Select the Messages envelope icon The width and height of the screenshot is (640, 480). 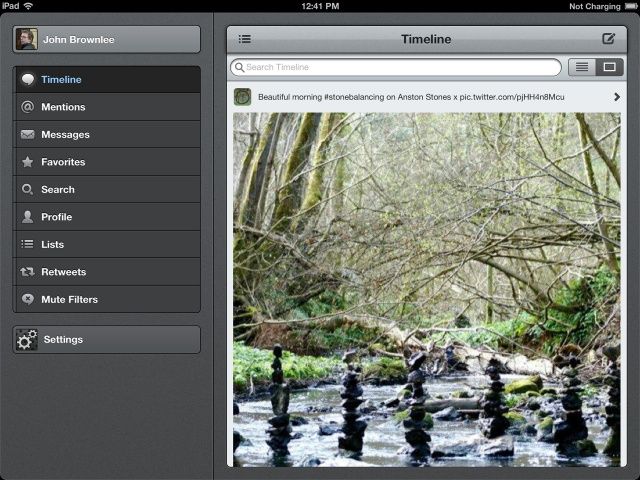point(28,135)
